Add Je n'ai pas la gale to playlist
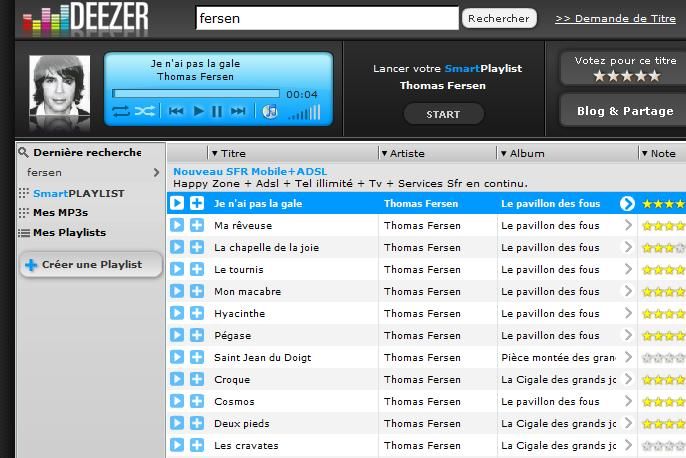 [197, 203]
